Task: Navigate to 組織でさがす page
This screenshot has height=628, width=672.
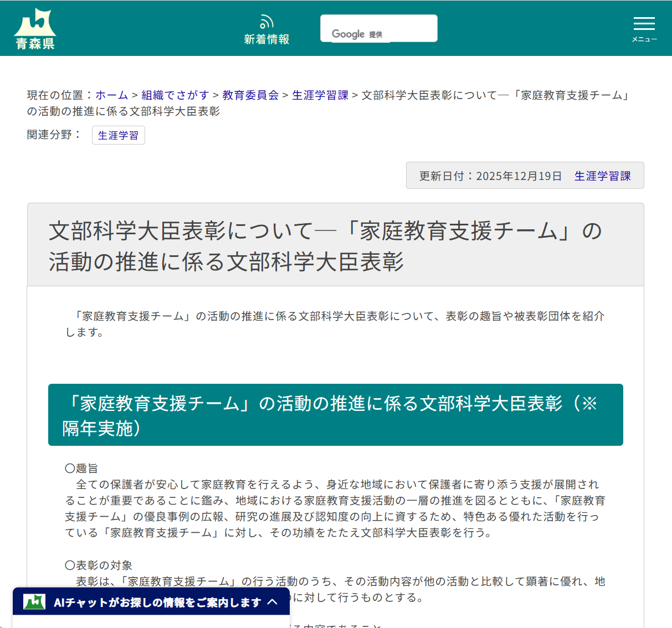Action: pos(175,95)
